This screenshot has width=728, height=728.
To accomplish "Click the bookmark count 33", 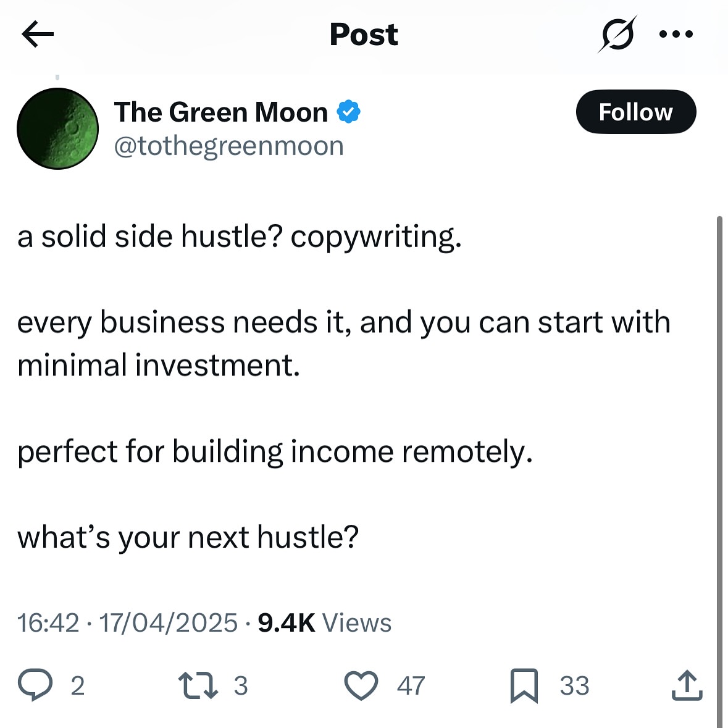I will click(x=575, y=685).
